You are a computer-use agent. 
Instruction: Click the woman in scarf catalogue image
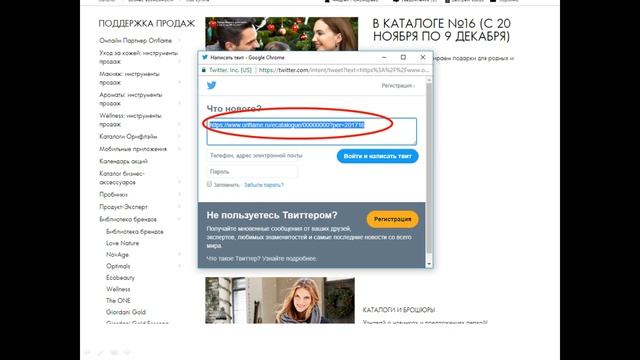pyautogui.click(x=280, y=300)
